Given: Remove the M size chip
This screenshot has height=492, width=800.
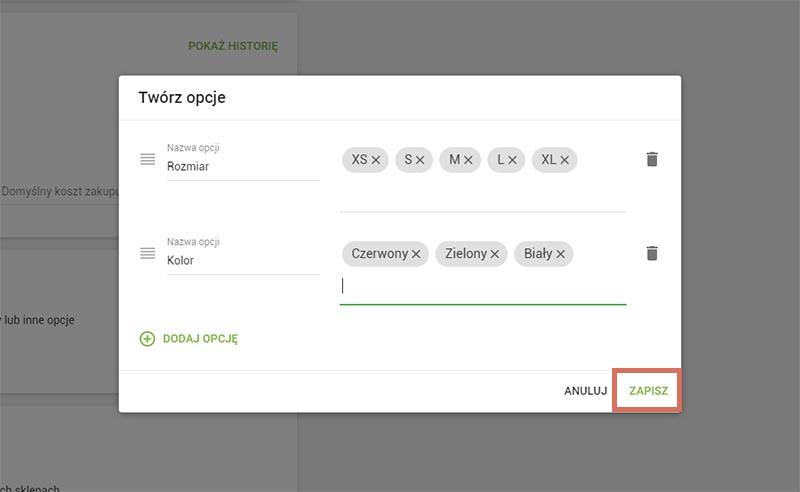Looking at the screenshot, I should 467,160.
